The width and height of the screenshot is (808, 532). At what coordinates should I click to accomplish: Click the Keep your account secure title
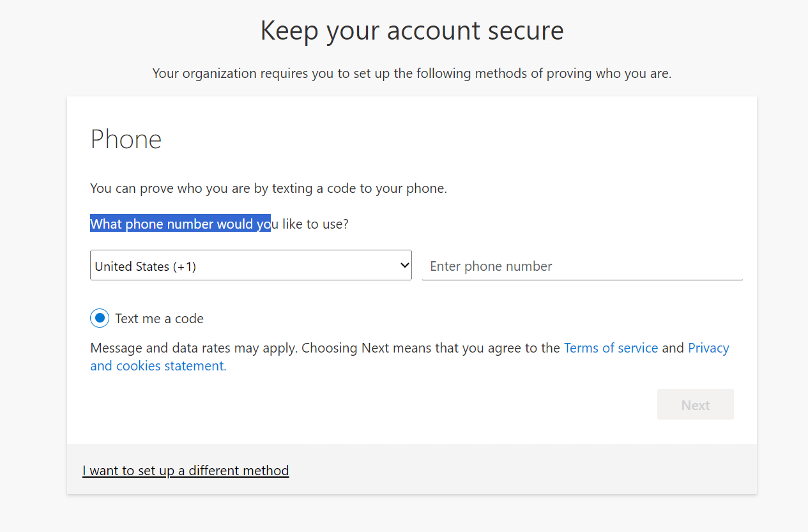click(x=411, y=30)
